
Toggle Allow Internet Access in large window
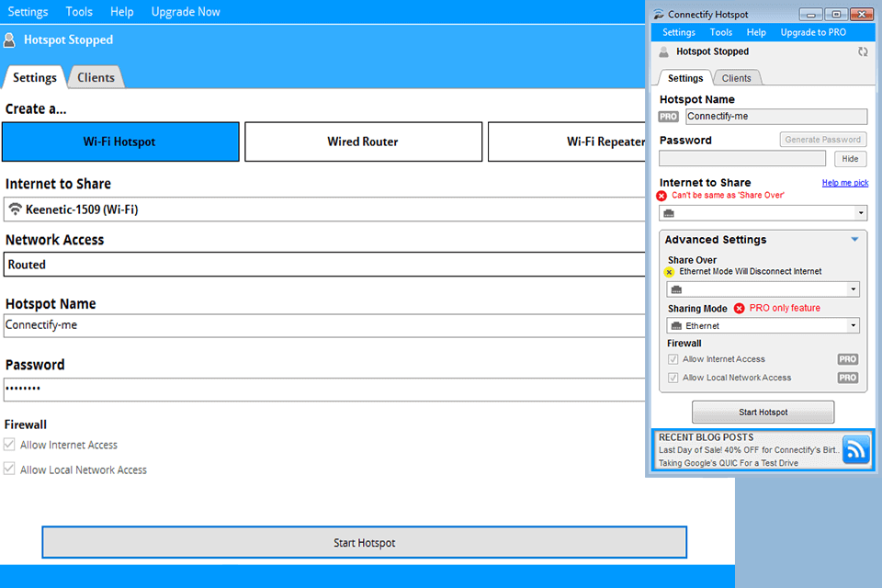[x=9, y=445]
